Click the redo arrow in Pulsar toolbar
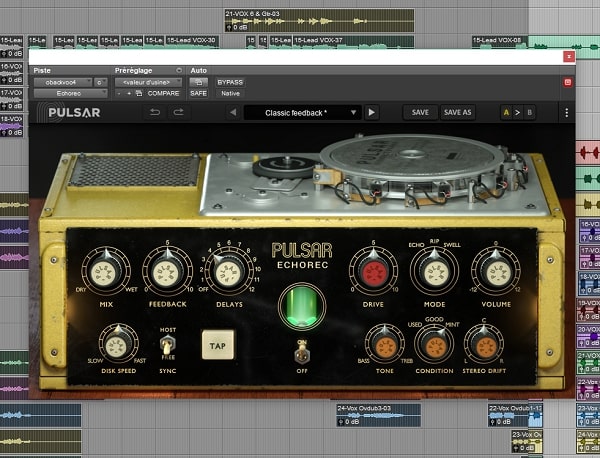 (x=179, y=112)
